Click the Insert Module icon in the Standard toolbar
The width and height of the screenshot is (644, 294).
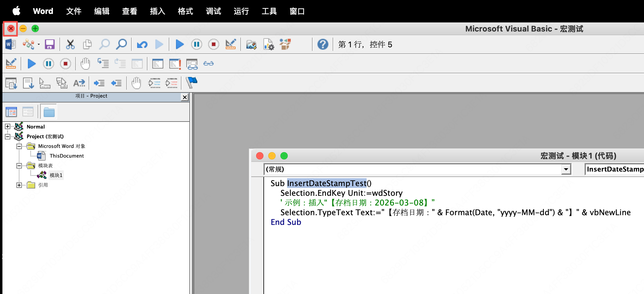point(28,45)
